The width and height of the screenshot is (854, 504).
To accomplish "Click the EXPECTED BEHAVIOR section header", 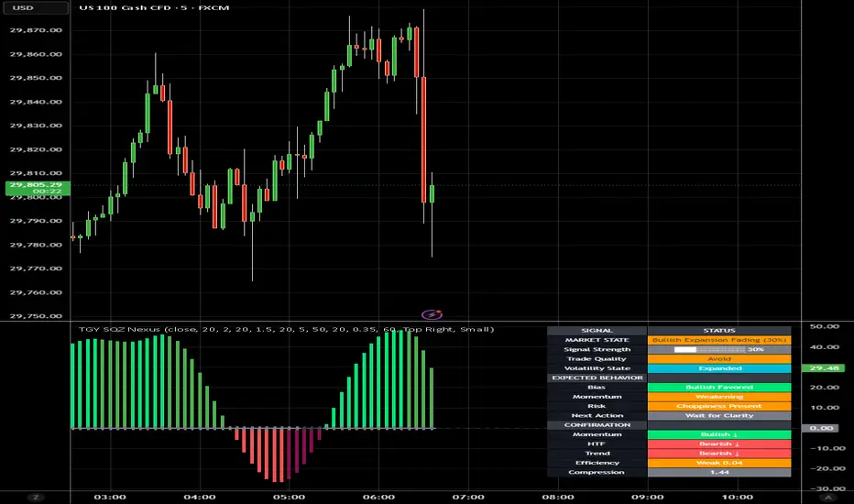I will pos(597,378).
